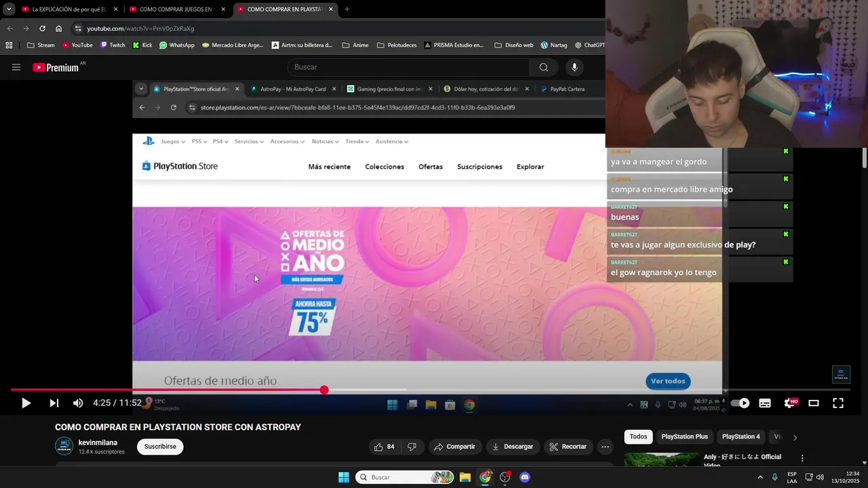Show hidden system tray icons

coord(759,477)
